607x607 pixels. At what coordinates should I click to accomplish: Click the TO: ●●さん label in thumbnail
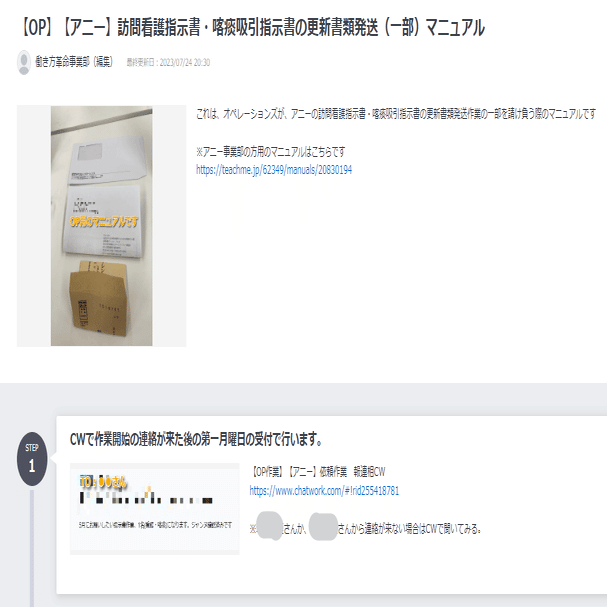click(x=103, y=482)
